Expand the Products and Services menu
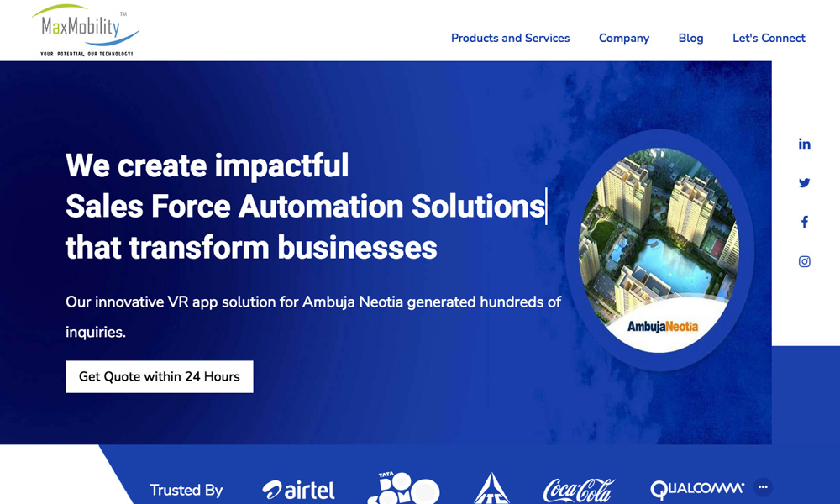 pyautogui.click(x=510, y=38)
